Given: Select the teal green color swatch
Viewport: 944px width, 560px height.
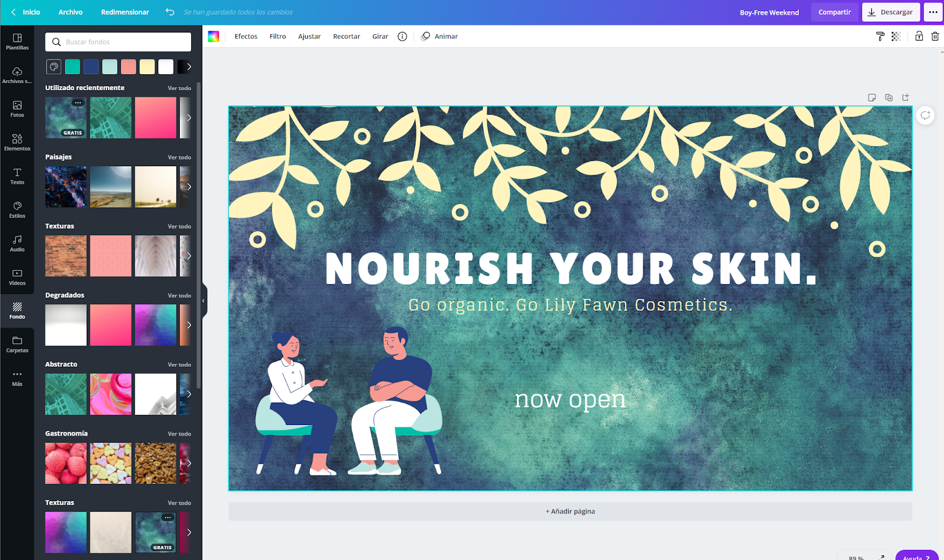Looking at the screenshot, I should (x=73, y=67).
